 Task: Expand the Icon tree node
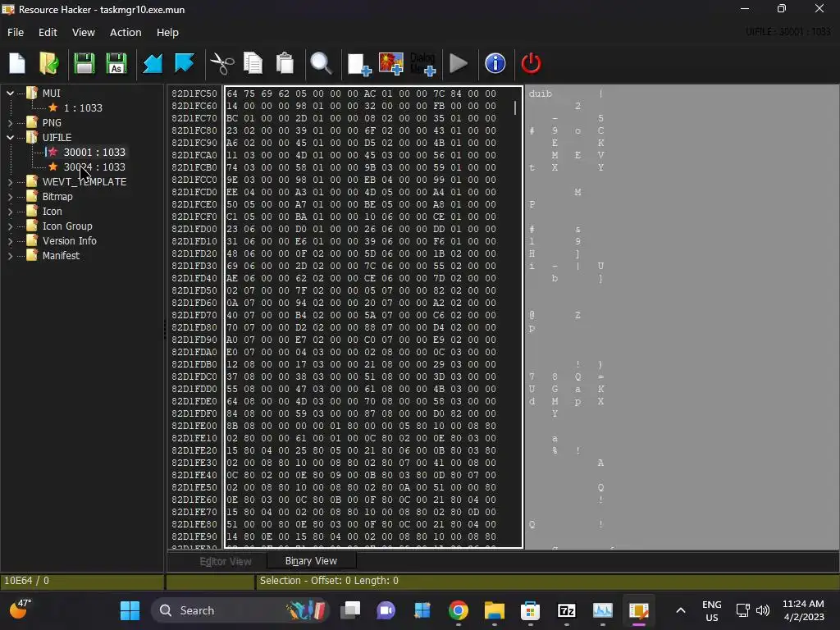(x=10, y=212)
